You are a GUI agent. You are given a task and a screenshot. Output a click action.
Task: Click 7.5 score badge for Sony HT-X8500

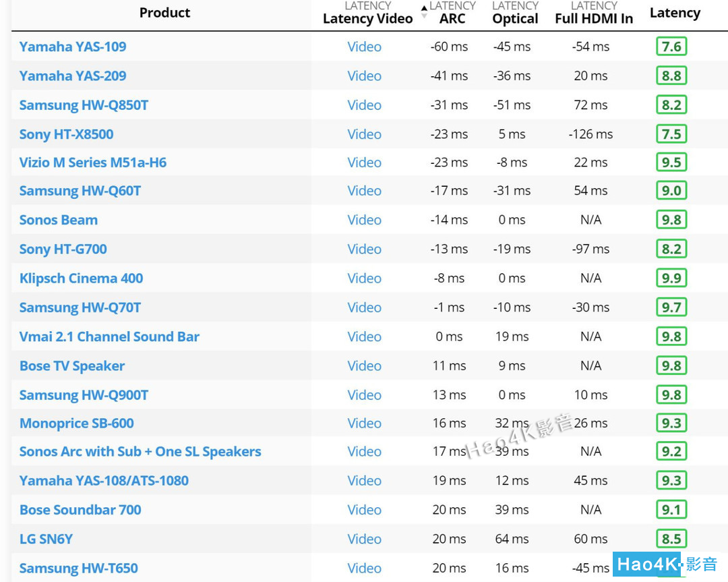671,134
